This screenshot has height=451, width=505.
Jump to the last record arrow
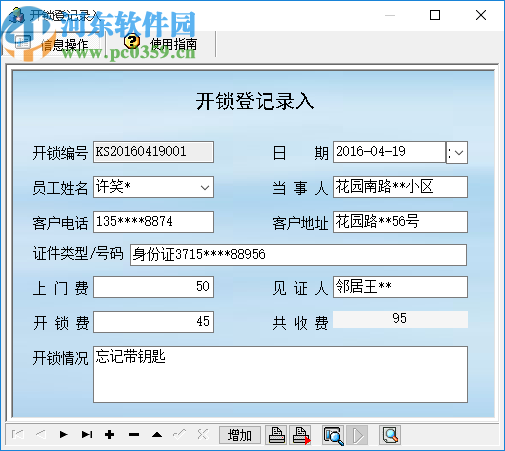pyautogui.click(x=87, y=434)
